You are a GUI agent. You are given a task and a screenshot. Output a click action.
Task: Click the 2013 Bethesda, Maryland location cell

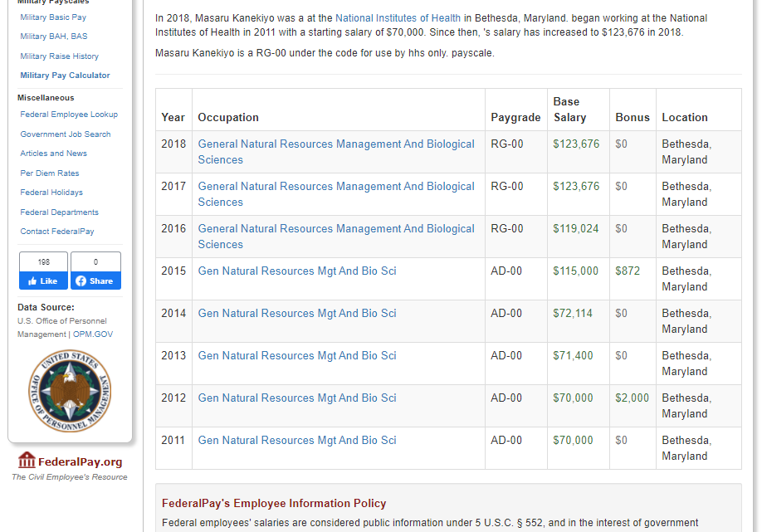click(x=698, y=363)
